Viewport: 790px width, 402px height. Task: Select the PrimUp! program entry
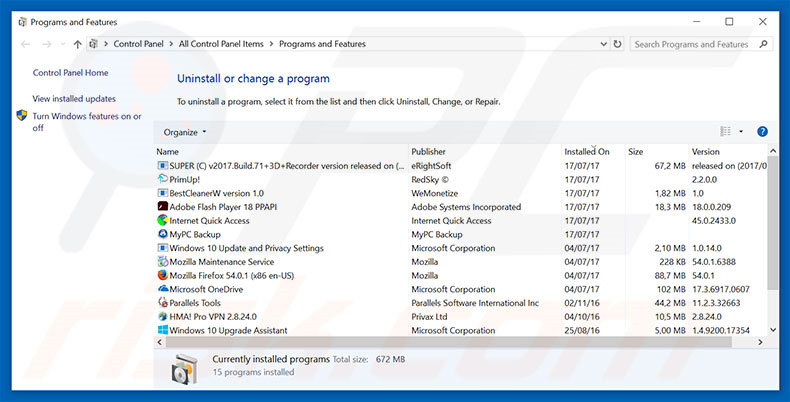click(184, 179)
